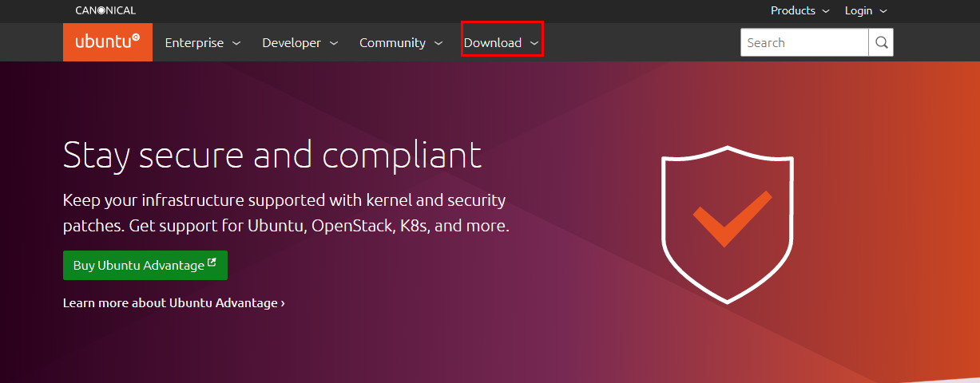The width and height of the screenshot is (980, 383).
Task: Click the chevron next to Developer
Action: click(334, 44)
